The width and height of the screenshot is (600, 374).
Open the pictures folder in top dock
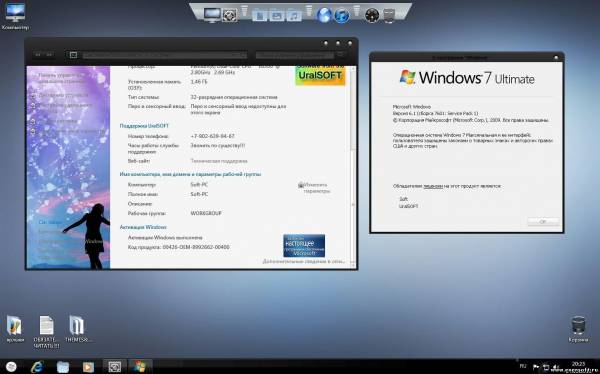[x=277, y=15]
